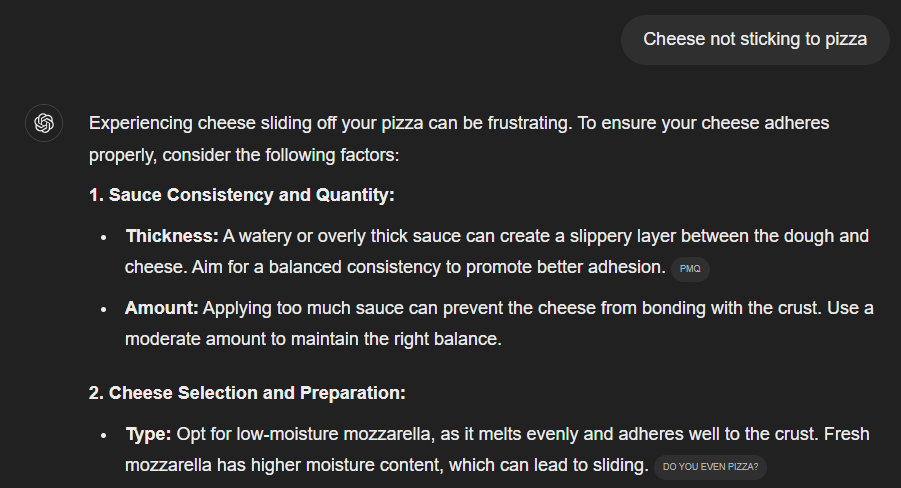
Task: Select the 'Cheese not sticking to pizza' message bubble
Action: [754, 40]
